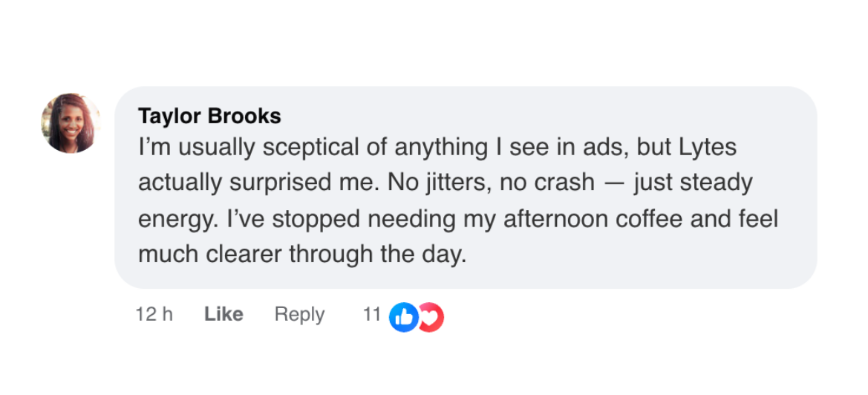Click the red heart reaction icon
The height and width of the screenshot is (395, 868).
click(431, 317)
